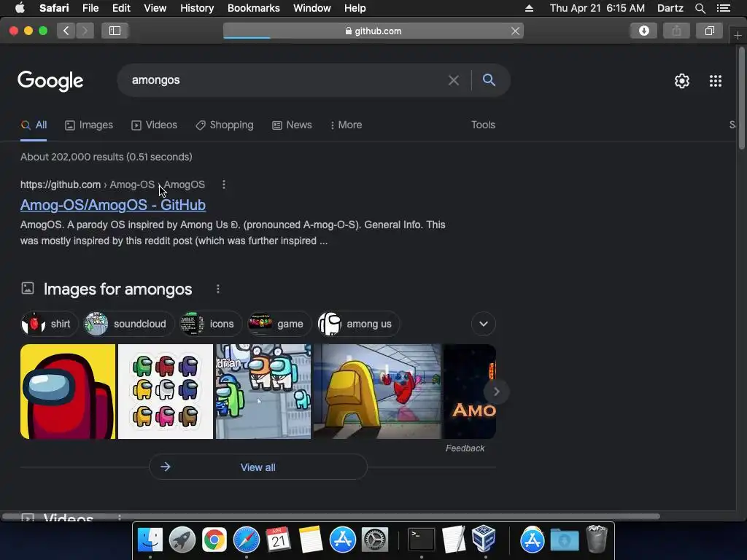
Task: Open the Bookmarks menu
Action: pos(253,8)
